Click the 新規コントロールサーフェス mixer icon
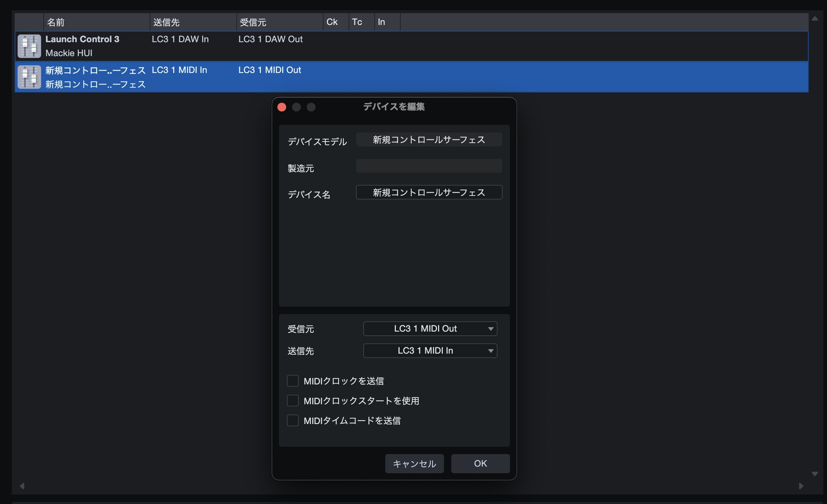 click(x=29, y=77)
